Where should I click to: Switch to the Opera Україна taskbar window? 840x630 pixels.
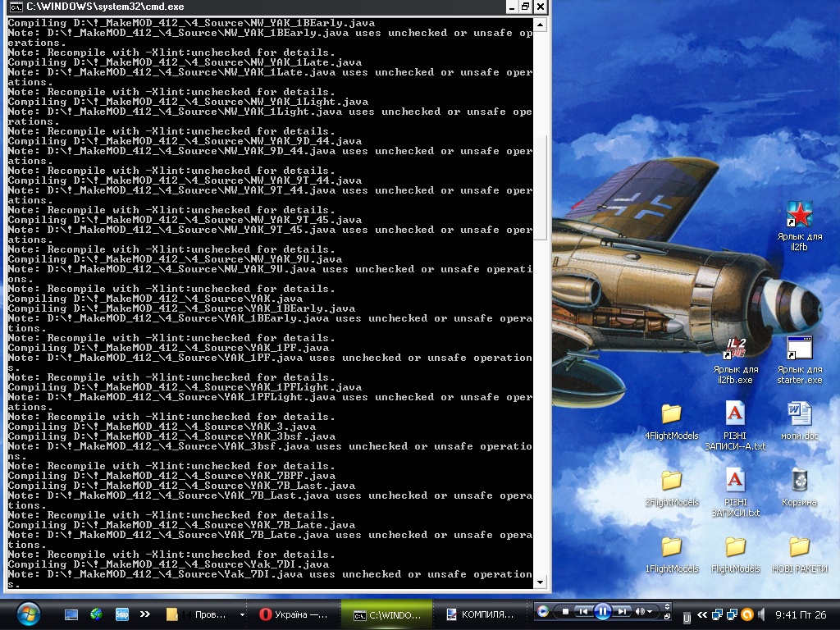pos(294,614)
